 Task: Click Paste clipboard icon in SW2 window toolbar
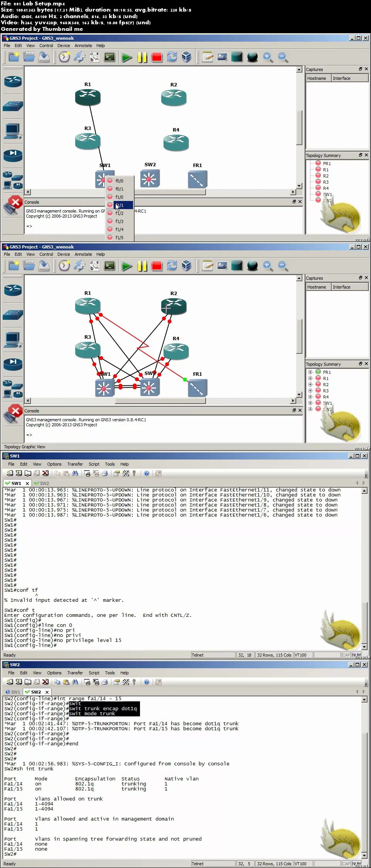66,682
